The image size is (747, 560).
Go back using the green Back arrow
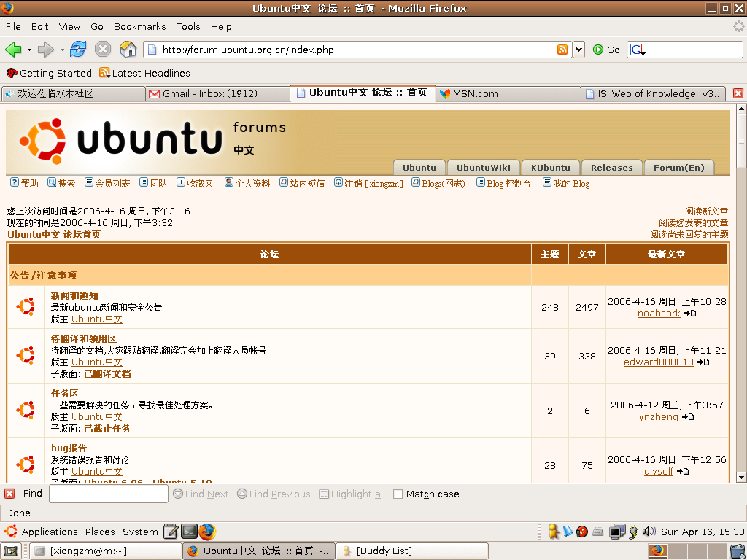tap(13, 50)
